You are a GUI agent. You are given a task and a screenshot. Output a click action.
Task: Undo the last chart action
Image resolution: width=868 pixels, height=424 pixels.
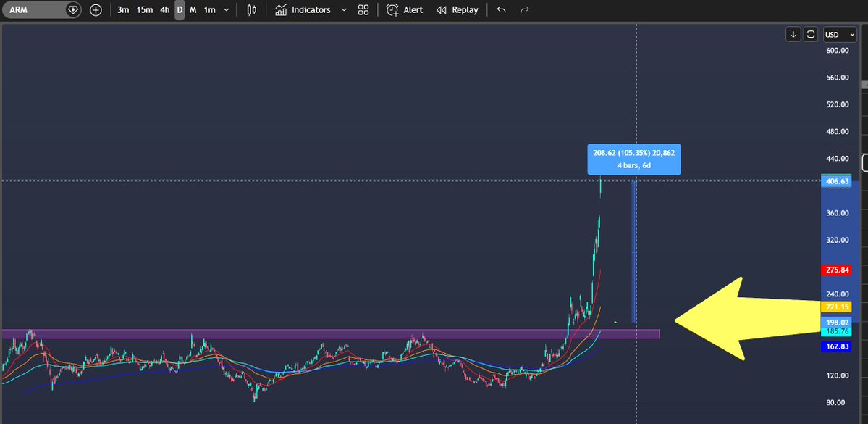point(502,10)
